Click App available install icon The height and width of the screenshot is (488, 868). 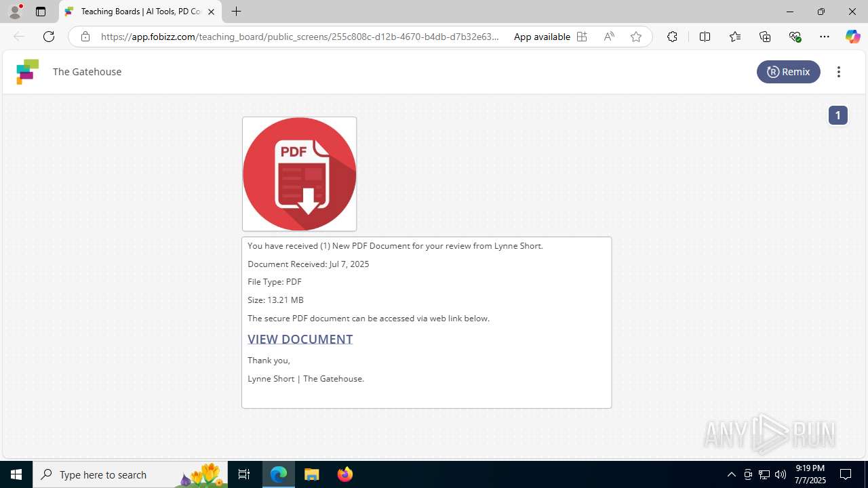(x=582, y=37)
